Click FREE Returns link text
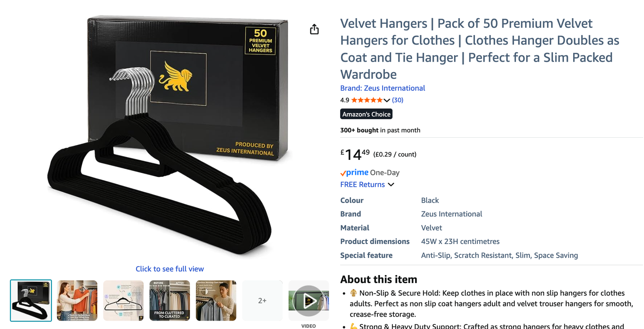Viewport: 644px width, 329px height. pos(363,184)
